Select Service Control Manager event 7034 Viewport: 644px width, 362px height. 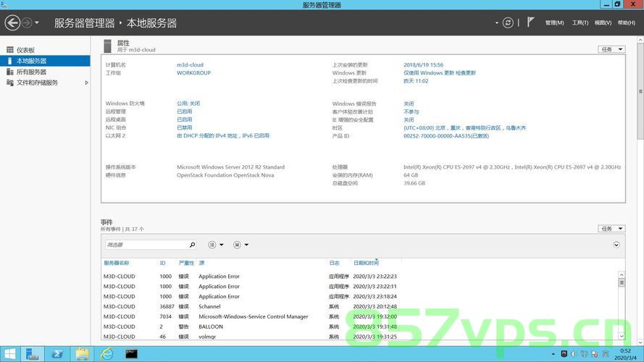[359, 316]
